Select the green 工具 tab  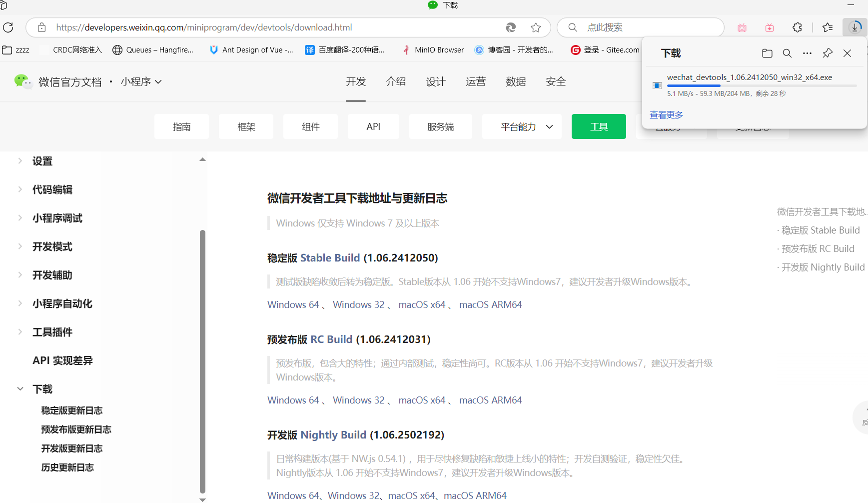tap(599, 126)
